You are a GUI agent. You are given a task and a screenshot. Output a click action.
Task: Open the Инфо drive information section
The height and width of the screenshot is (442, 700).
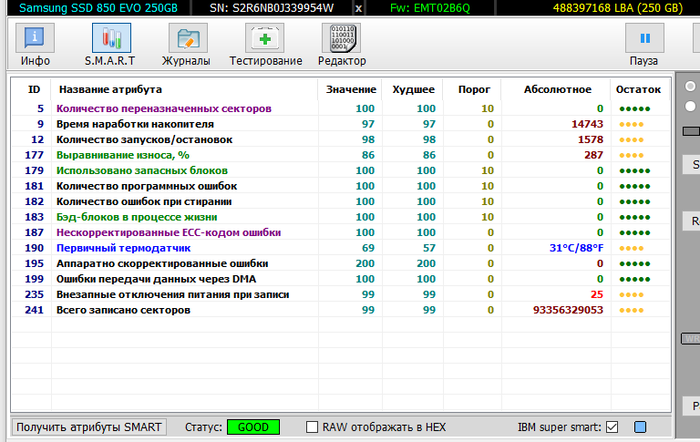pos(36,46)
